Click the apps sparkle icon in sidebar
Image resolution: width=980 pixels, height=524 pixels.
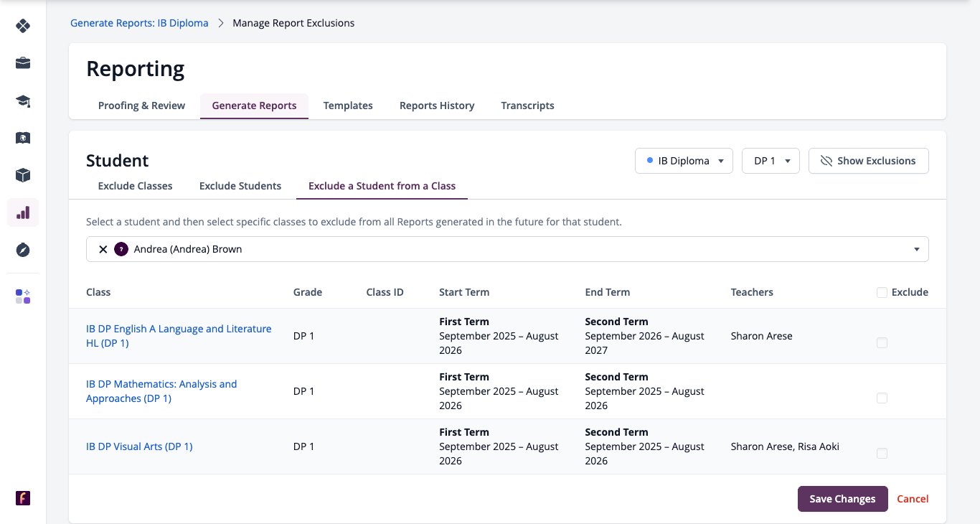tap(23, 296)
